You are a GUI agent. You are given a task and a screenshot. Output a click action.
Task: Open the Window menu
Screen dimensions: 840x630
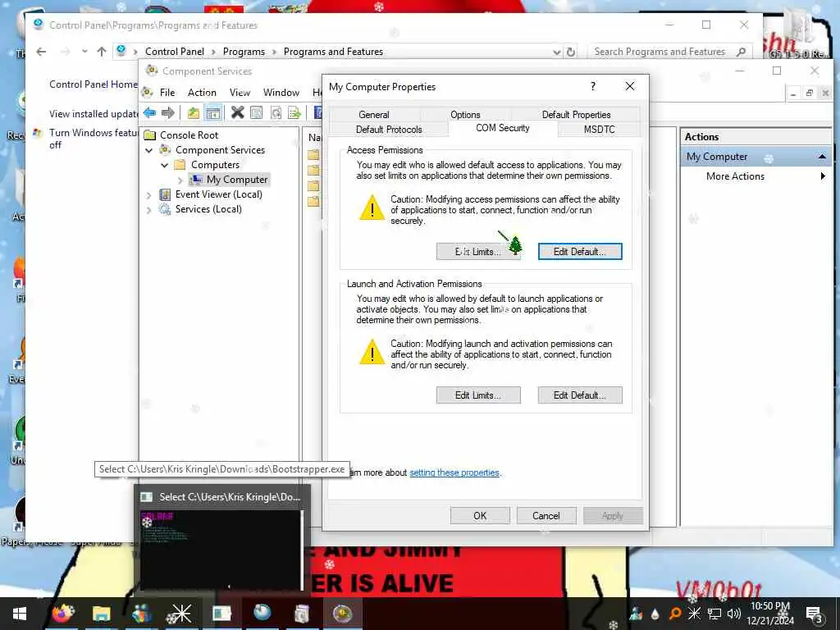281,93
